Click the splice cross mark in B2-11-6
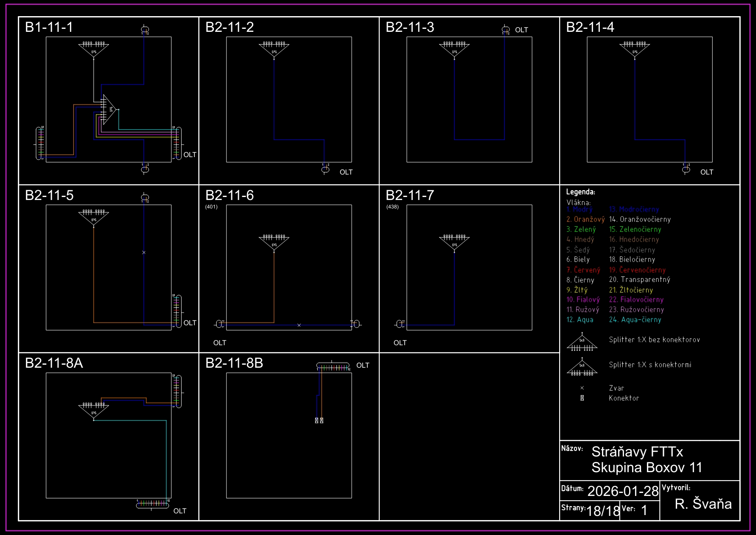This screenshot has height=535, width=756. pos(299,325)
